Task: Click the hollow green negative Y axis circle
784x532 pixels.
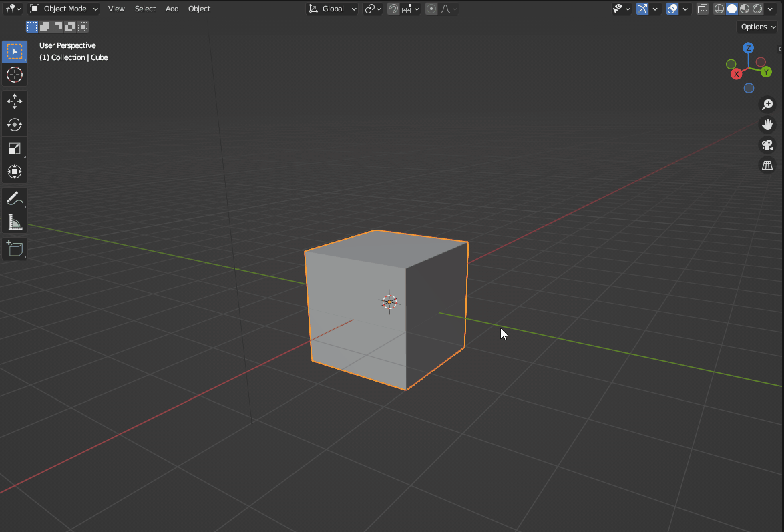Action: point(731,64)
